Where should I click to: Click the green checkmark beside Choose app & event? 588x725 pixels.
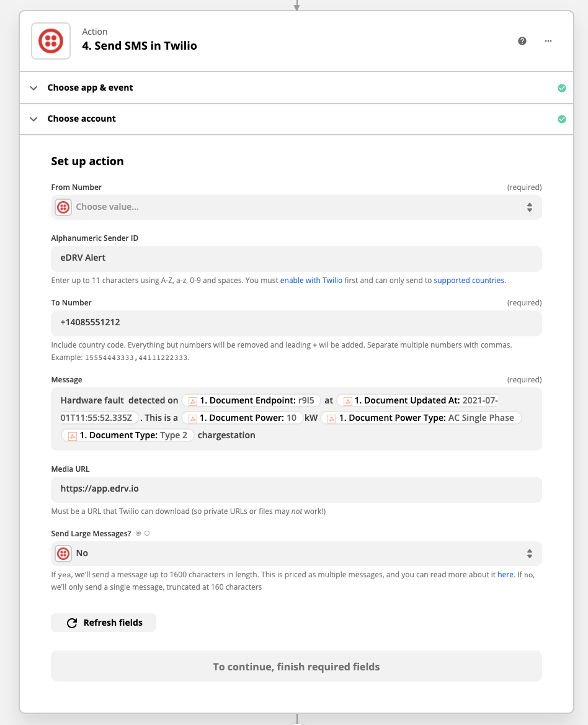coord(561,88)
